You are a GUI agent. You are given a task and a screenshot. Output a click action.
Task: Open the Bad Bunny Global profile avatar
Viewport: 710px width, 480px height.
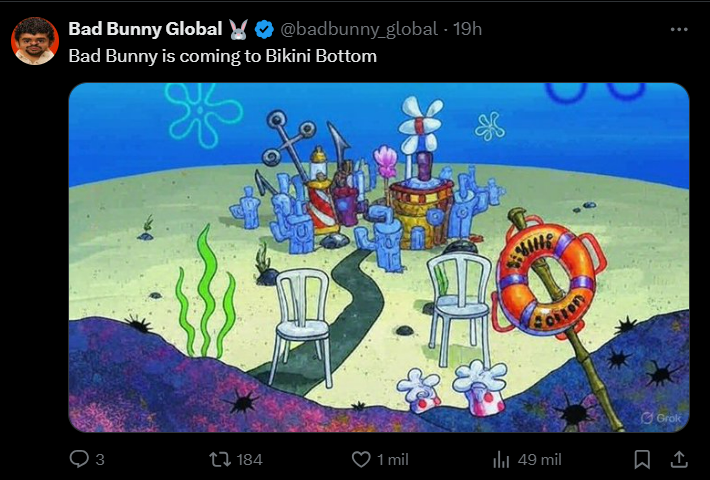[x=35, y=41]
